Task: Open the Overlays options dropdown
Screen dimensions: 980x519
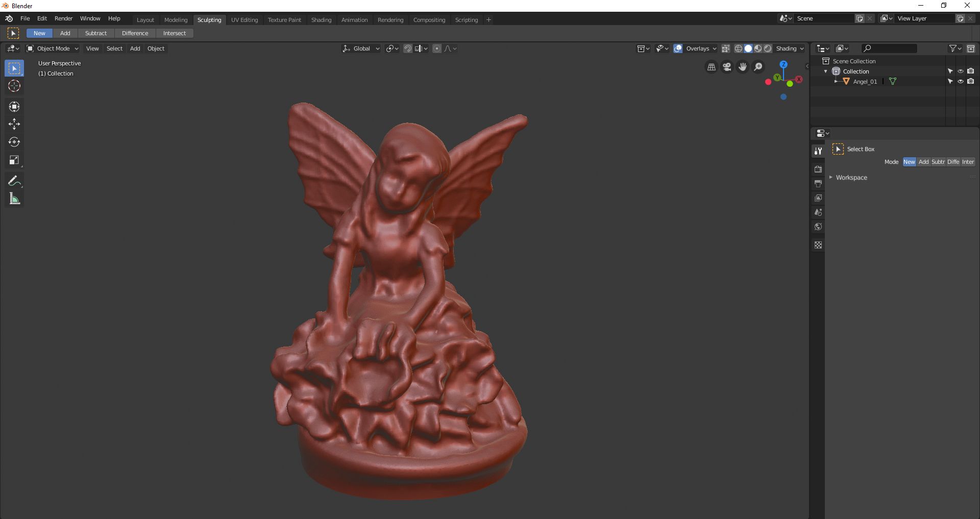Action: click(701, 48)
